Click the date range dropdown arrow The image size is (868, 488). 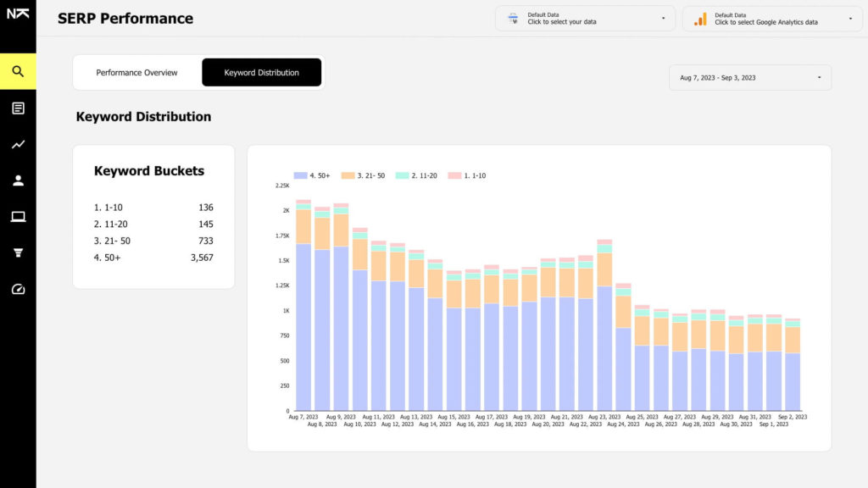click(820, 77)
